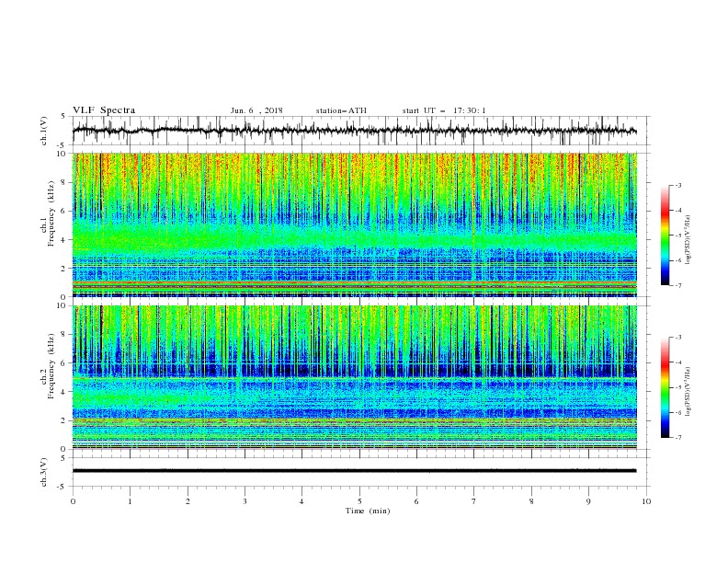This screenshot has height=563, width=728.
Task: Click the time axis tick label "3"
Action: tap(245, 501)
